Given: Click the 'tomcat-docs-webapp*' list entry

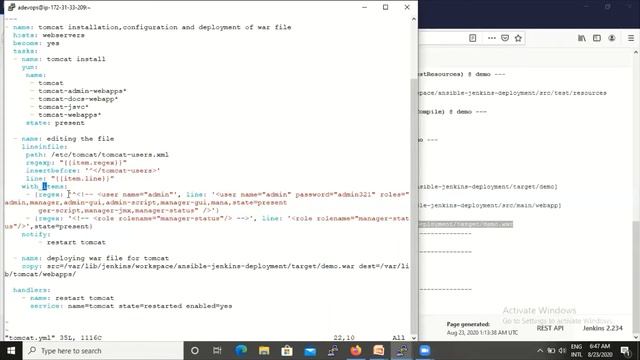Looking at the screenshot, I should 78,99.
